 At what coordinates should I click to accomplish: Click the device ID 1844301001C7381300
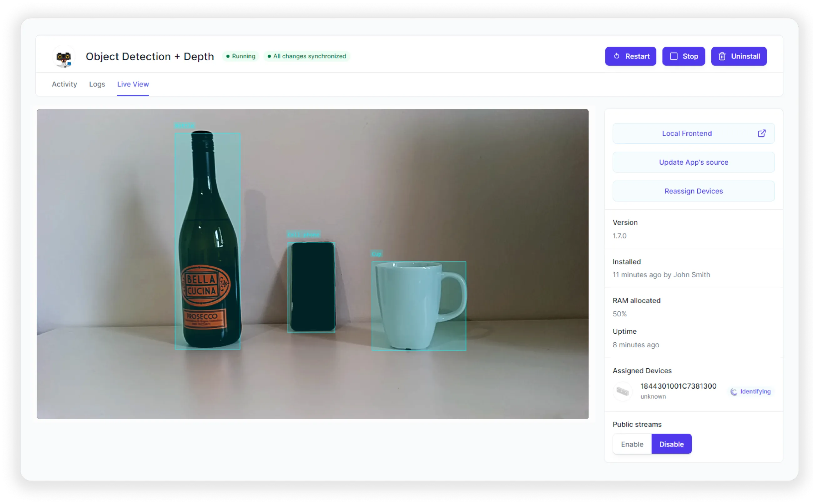coord(678,386)
